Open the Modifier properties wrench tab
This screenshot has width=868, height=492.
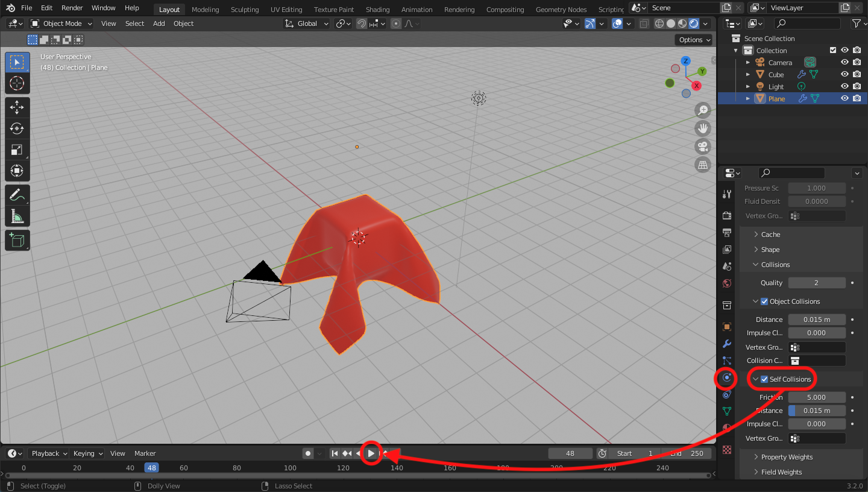[x=727, y=344]
